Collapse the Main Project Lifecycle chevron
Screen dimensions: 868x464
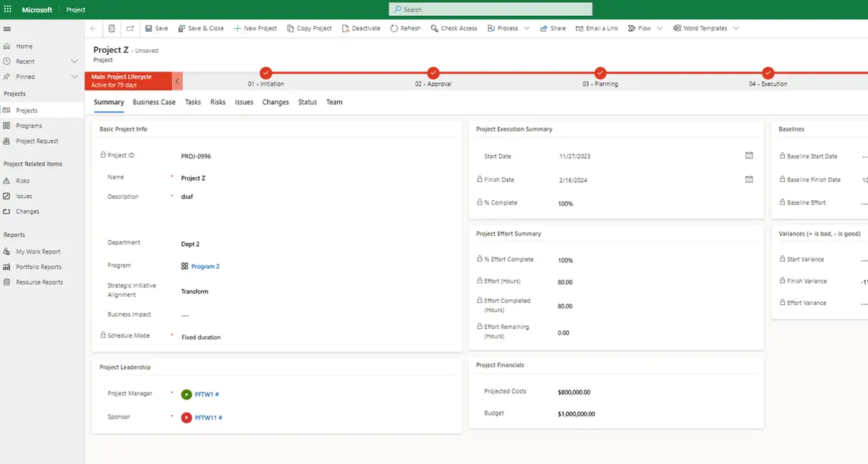tap(177, 81)
